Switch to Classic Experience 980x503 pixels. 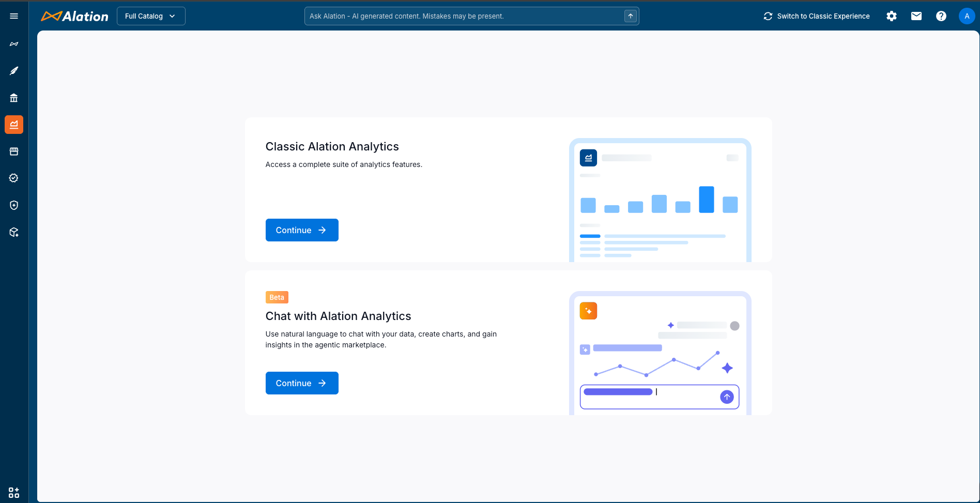pos(817,16)
